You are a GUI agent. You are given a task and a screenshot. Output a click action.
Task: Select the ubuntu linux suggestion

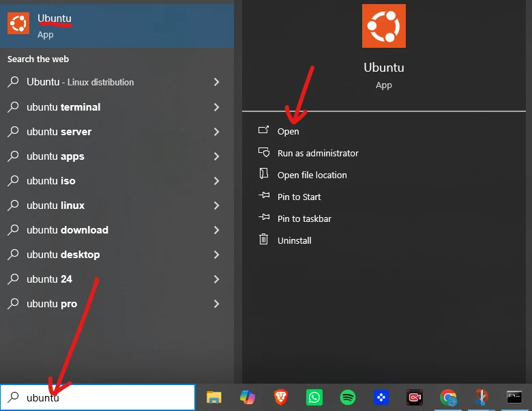point(117,205)
